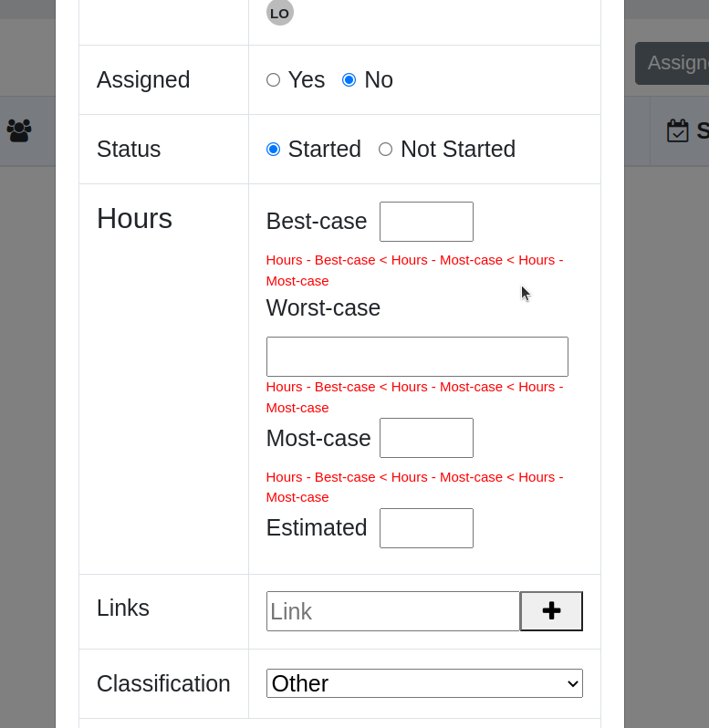Click the Estimated hours input
709x728 pixels.
(x=426, y=528)
